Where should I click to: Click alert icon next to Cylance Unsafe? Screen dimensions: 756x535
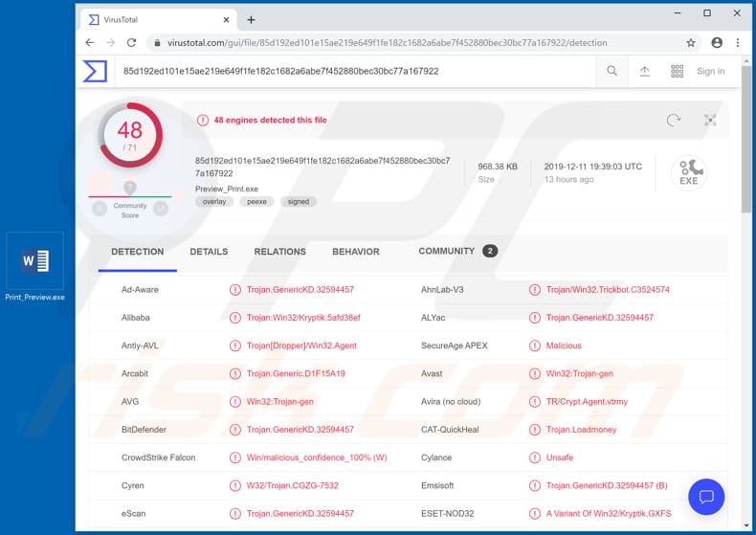coord(535,457)
